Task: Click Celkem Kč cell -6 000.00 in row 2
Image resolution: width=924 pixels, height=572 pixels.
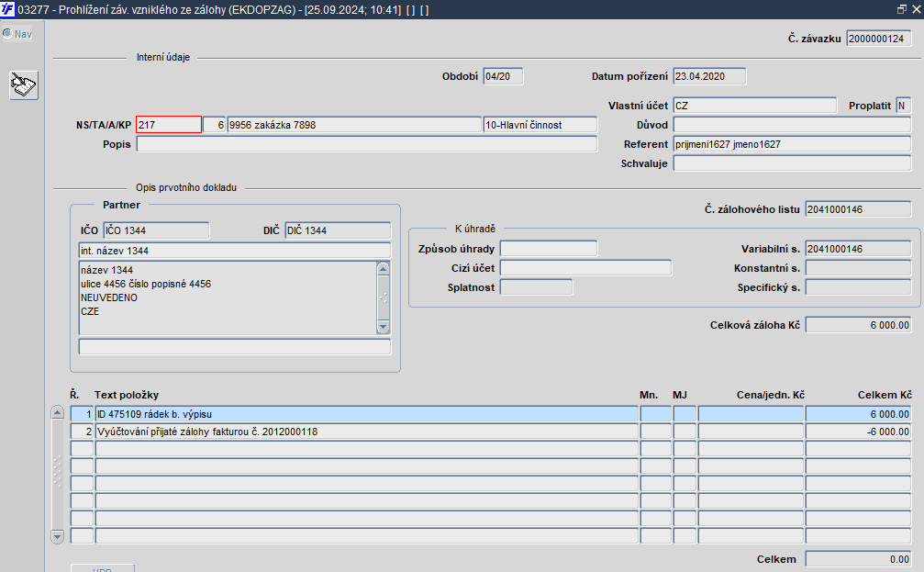Action: pyautogui.click(x=858, y=432)
